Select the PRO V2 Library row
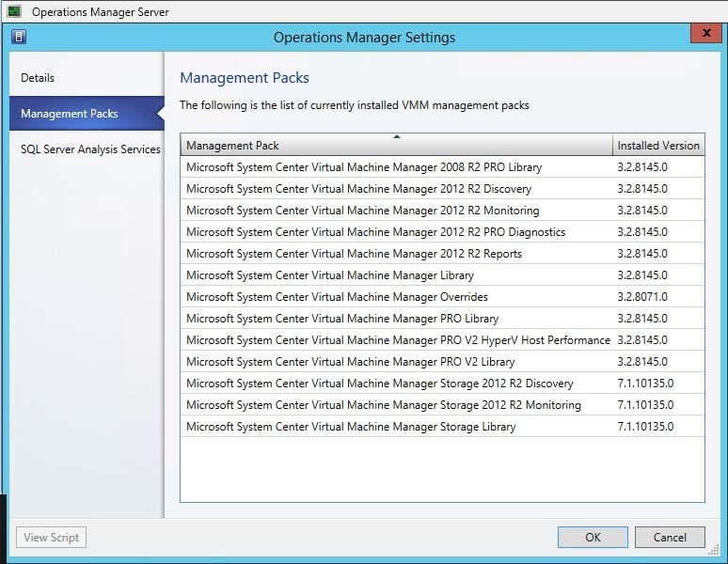 (x=442, y=361)
